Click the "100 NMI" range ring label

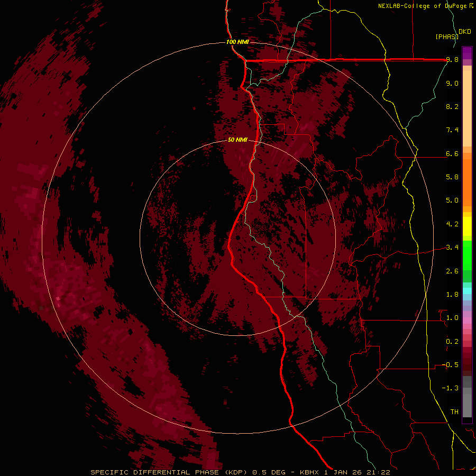click(237, 42)
